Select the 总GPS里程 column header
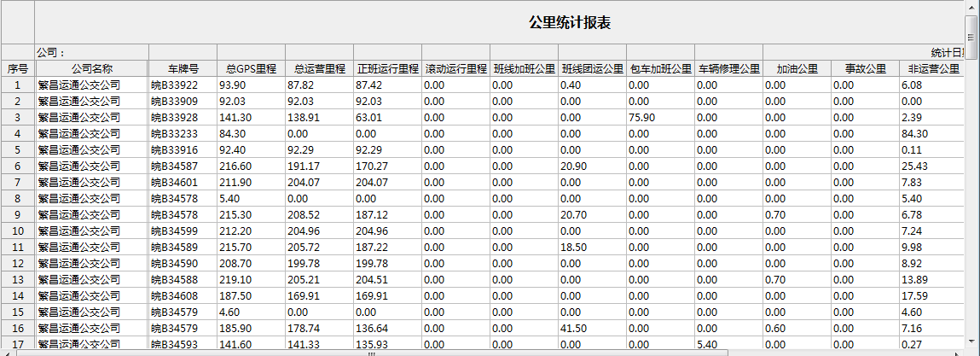Screen dimensions: 980x356 click(251, 68)
